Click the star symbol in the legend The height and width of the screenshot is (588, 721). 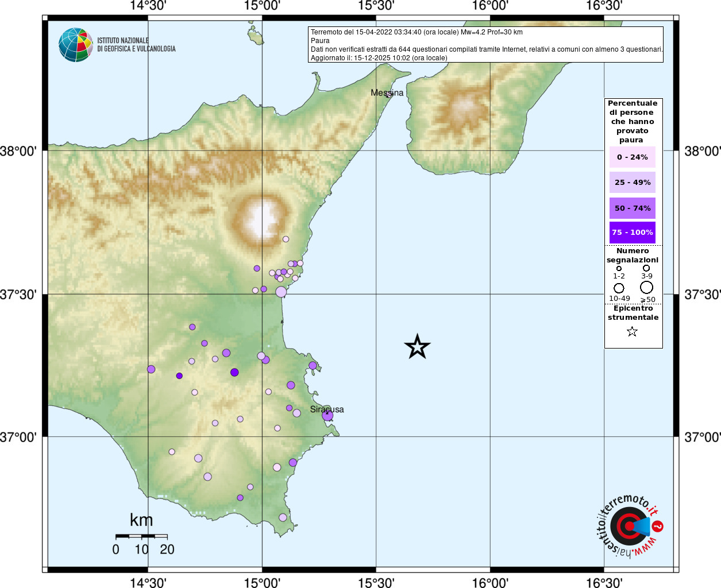[632, 331]
